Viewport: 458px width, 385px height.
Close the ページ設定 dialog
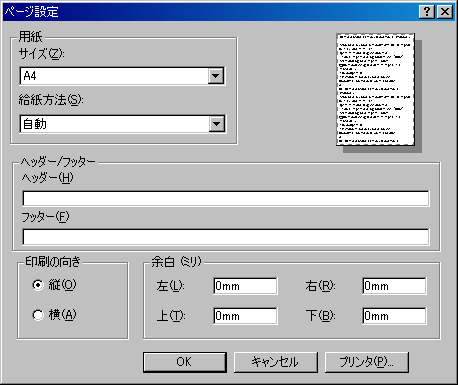(x=445, y=12)
